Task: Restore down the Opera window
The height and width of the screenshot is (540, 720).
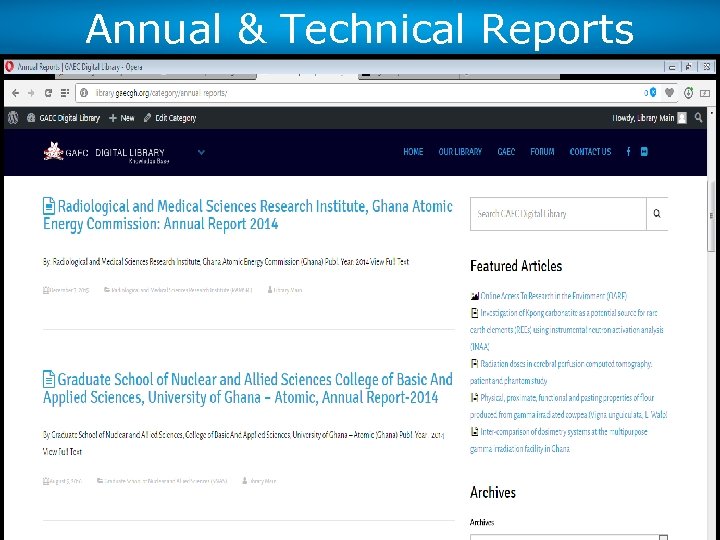Action: click(689, 67)
